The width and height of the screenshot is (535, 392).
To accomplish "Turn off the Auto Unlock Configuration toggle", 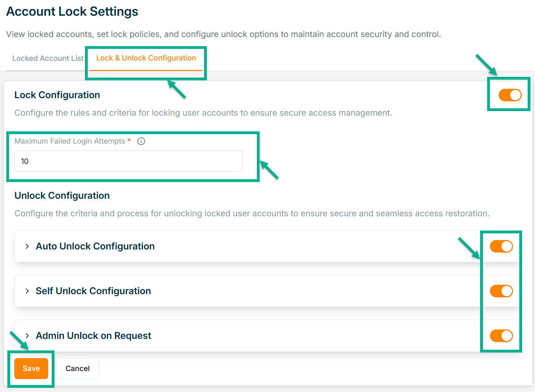I will pyautogui.click(x=501, y=246).
